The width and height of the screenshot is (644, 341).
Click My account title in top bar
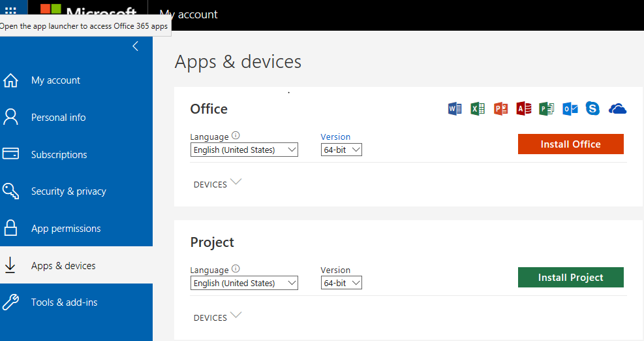point(189,14)
